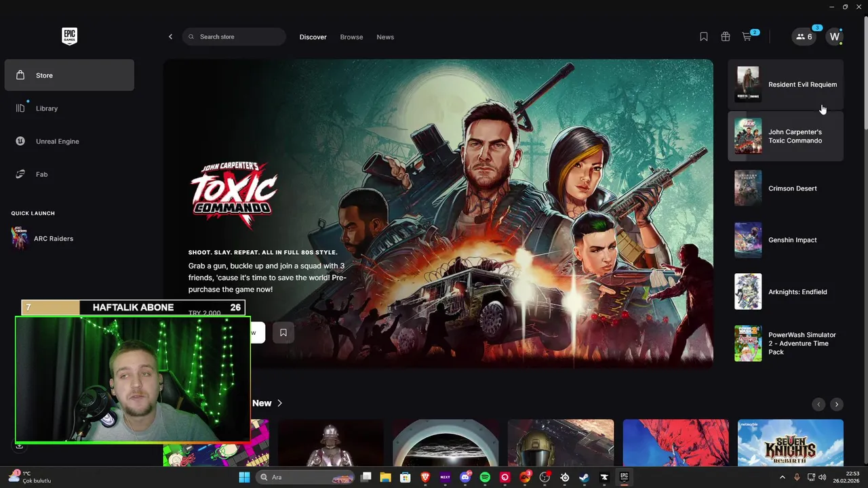
Task: Open the weather widget showing 1°C
Action: tap(30, 477)
